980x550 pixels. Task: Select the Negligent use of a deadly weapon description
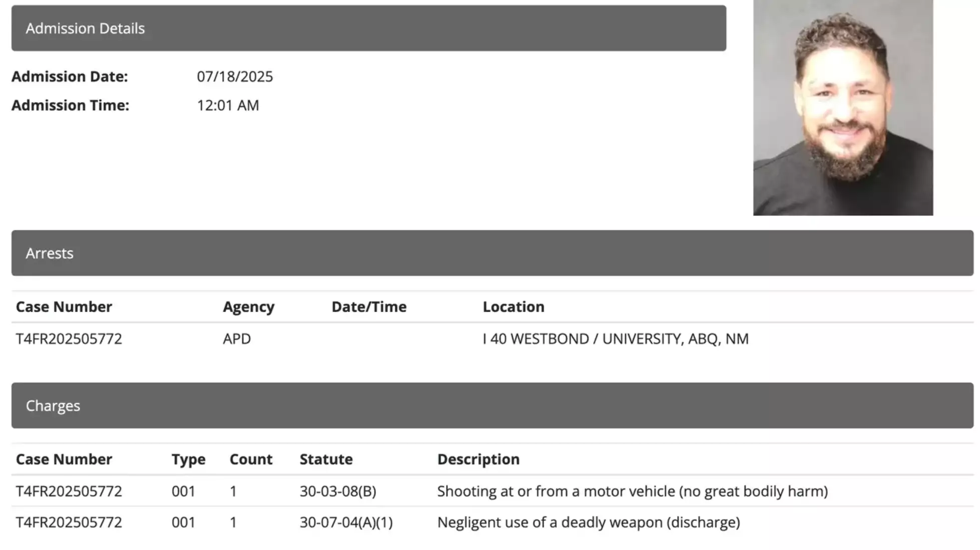(588, 522)
